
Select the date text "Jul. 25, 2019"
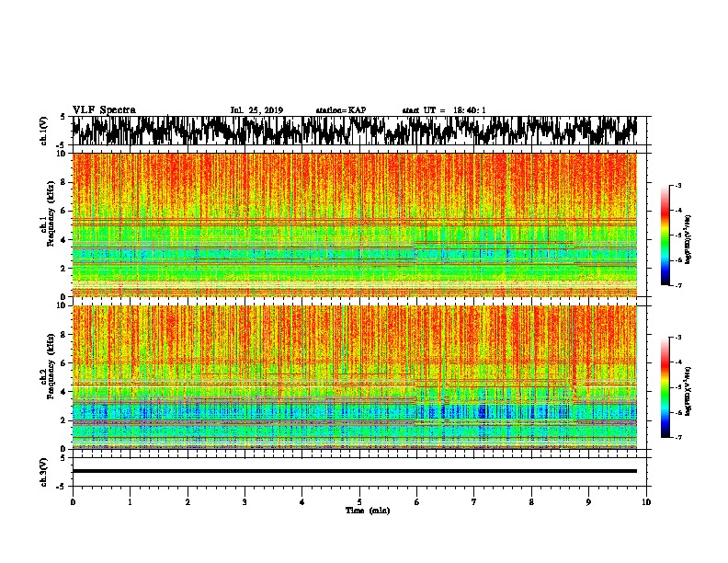[x=256, y=110]
